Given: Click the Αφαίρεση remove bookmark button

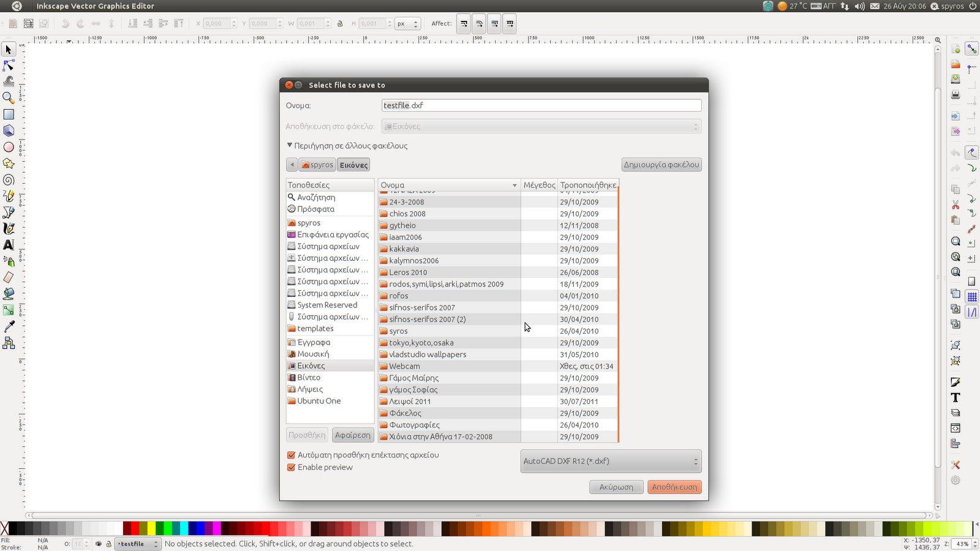Looking at the screenshot, I should point(353,435).
